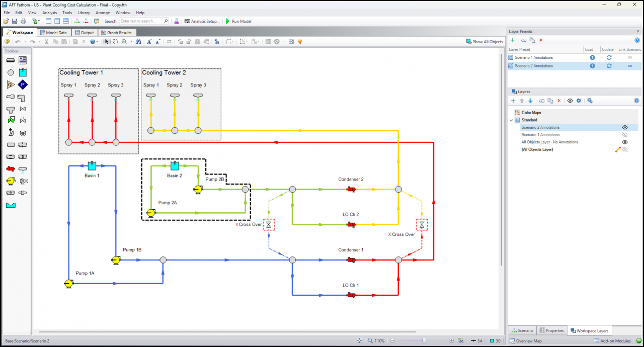Open the Analysis menu

[49, 13]
